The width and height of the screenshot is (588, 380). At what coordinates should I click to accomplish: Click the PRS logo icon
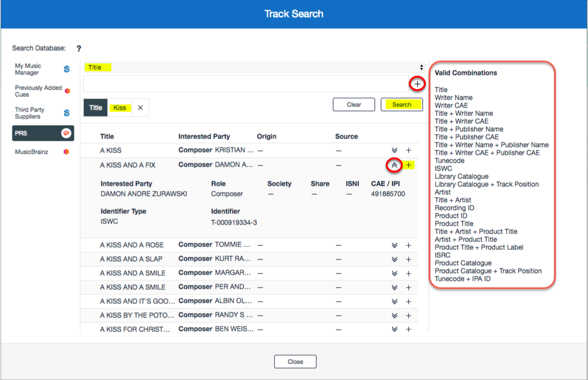pyautogui.click(x=66, y=133)
